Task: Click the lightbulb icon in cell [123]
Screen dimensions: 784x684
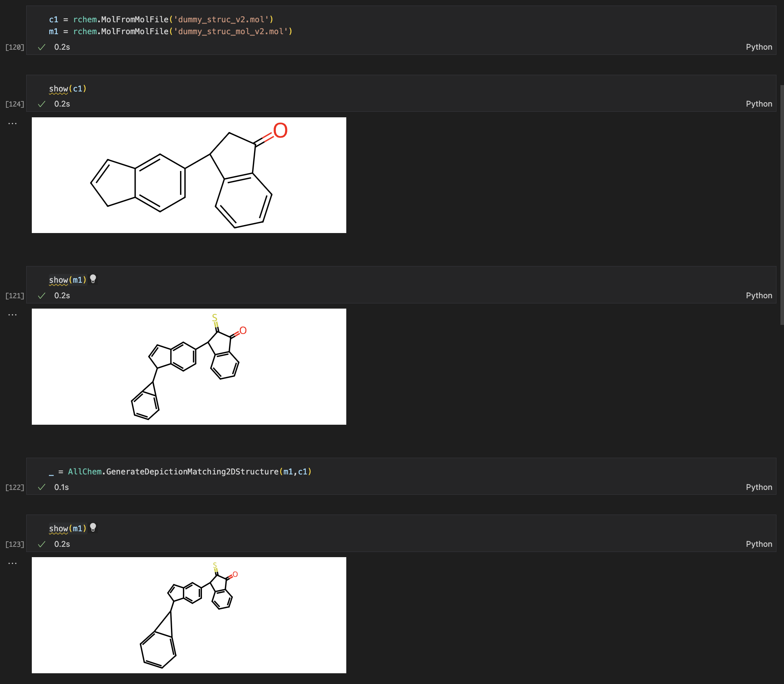Action: (x=93, y=528)
